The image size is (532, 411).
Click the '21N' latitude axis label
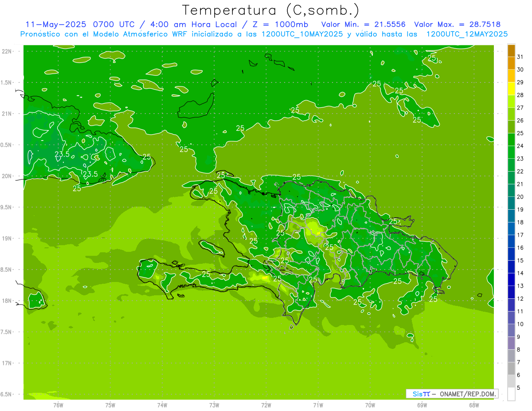point(7,114)
